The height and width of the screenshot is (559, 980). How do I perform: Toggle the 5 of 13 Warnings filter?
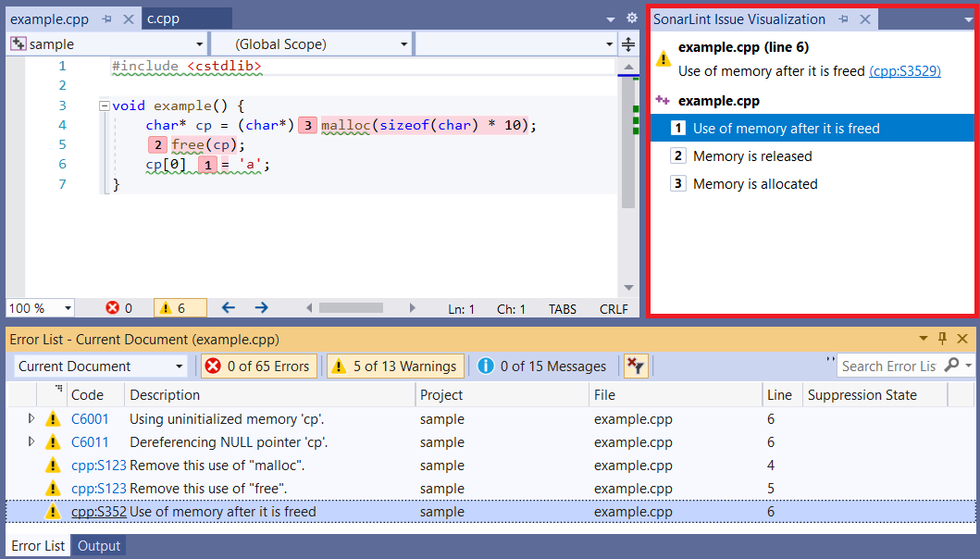point(395,366)
